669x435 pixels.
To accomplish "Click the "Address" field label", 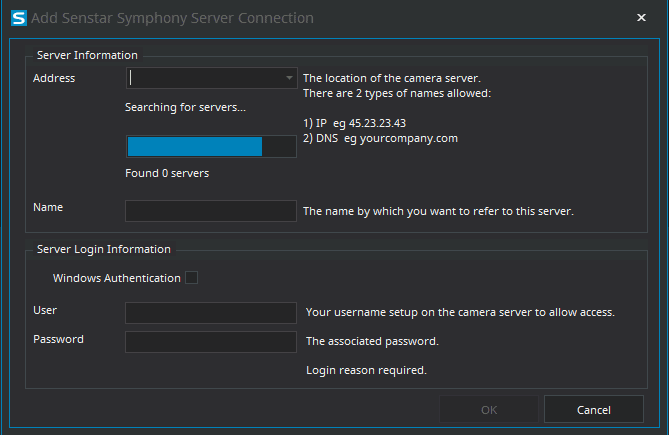I will click(x=54, y=78).
